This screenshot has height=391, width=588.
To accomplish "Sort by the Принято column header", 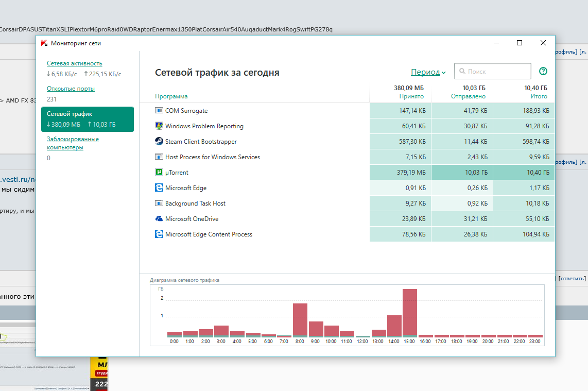I will 411,96.
